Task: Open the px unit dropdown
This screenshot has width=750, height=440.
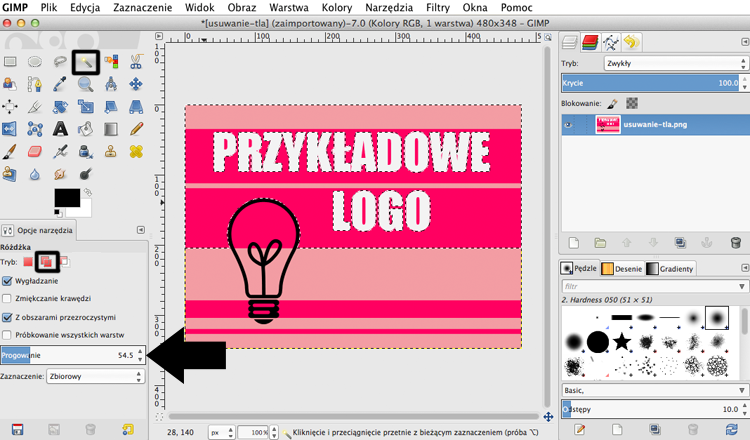Action: pos(222,432)
